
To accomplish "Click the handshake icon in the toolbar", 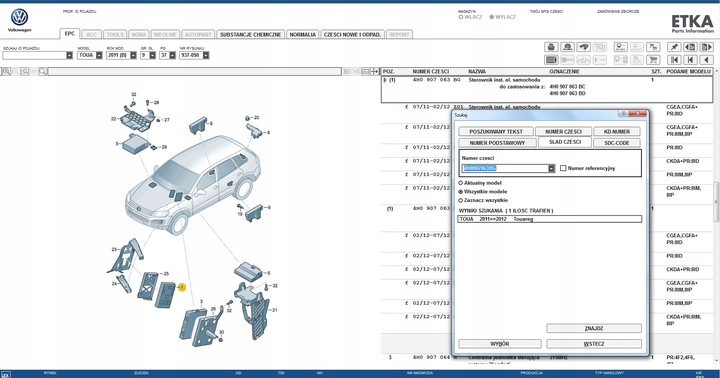I will (x=584, y=47).
